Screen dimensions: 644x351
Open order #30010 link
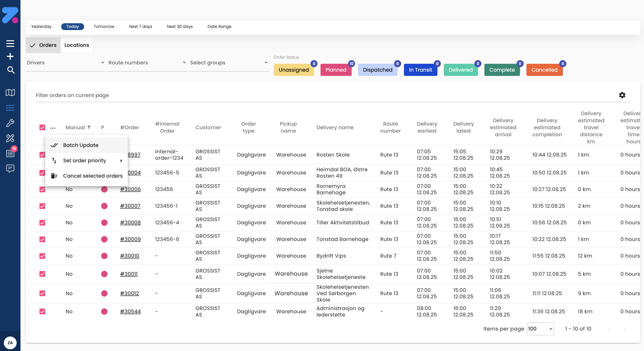[x=130, y=255]
